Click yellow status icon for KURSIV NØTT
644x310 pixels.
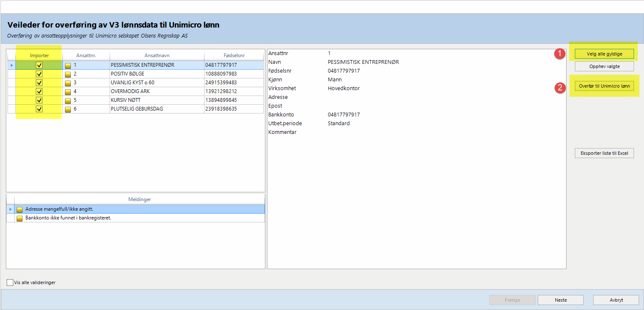pyautogui.click(x=68, y=101)
